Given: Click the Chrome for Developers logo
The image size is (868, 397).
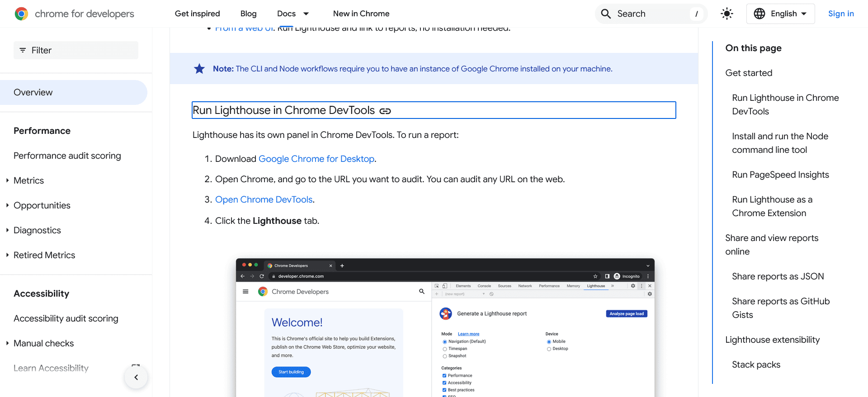Looking at the screenshot, I should (x=21, y=14).
